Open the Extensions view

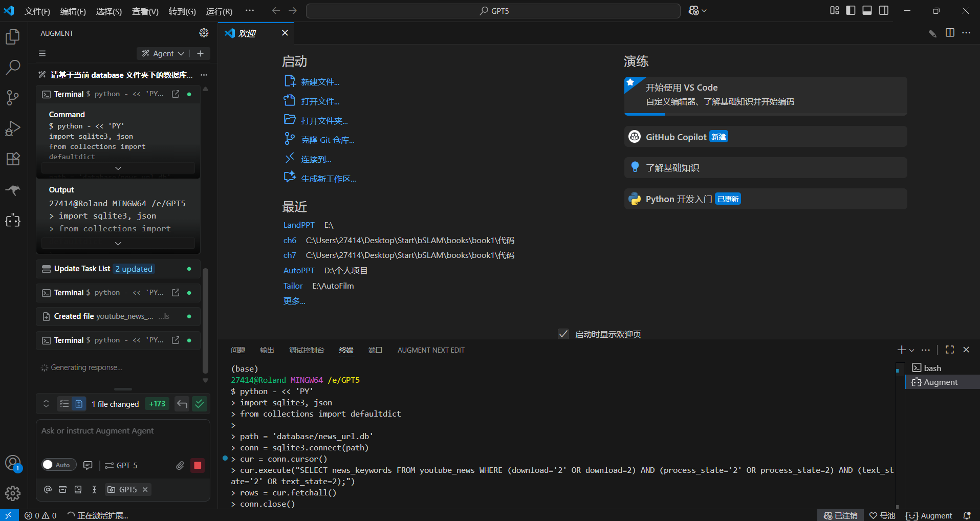pyautogui.click(x=13, y=159)
